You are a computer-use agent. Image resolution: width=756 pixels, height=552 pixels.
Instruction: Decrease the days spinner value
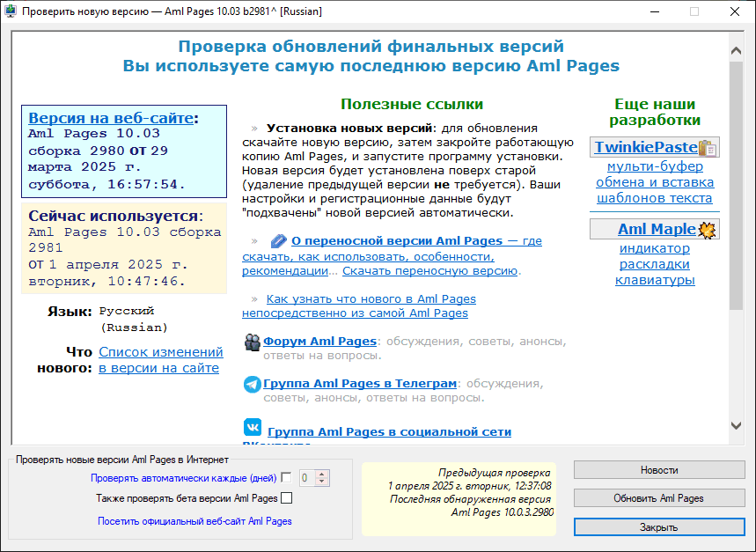pos(322,482)
